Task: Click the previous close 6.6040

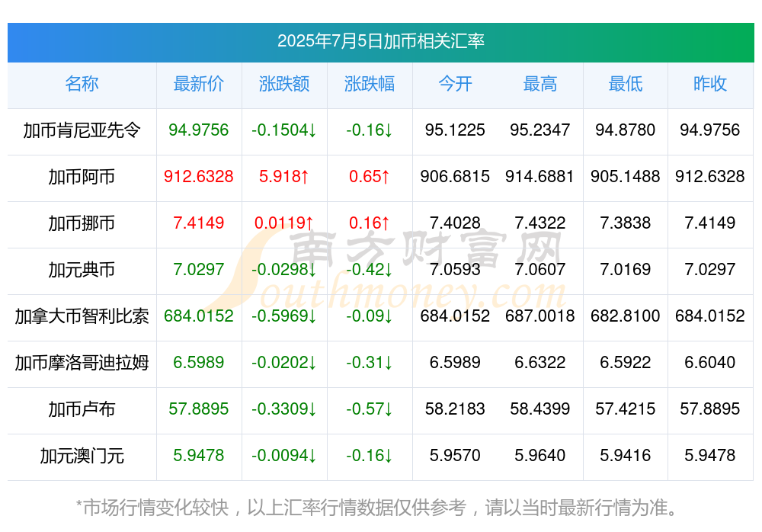Action: 710,362
